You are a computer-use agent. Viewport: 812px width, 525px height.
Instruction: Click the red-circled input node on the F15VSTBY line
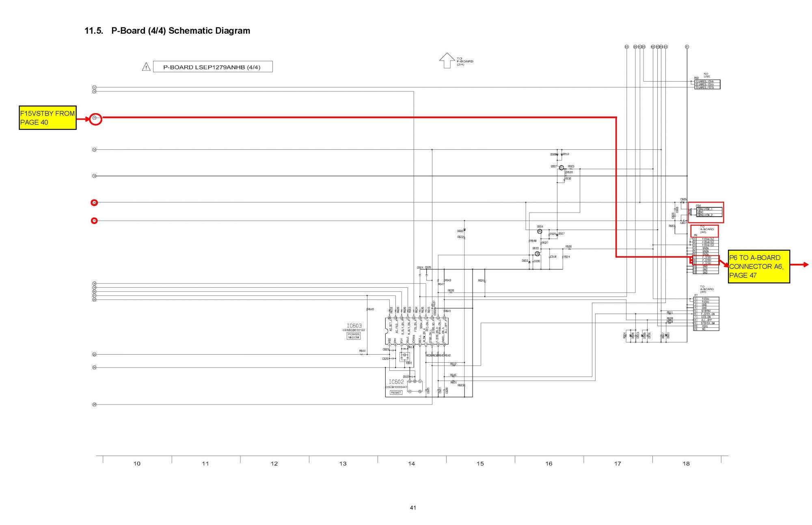(95, 119)
